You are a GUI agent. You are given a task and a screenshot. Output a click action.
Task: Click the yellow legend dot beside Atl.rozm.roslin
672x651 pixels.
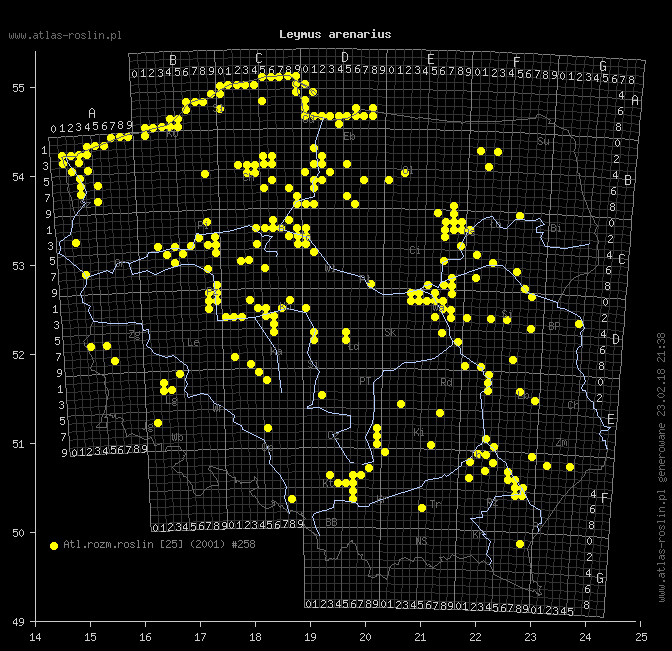coord(54,546)
